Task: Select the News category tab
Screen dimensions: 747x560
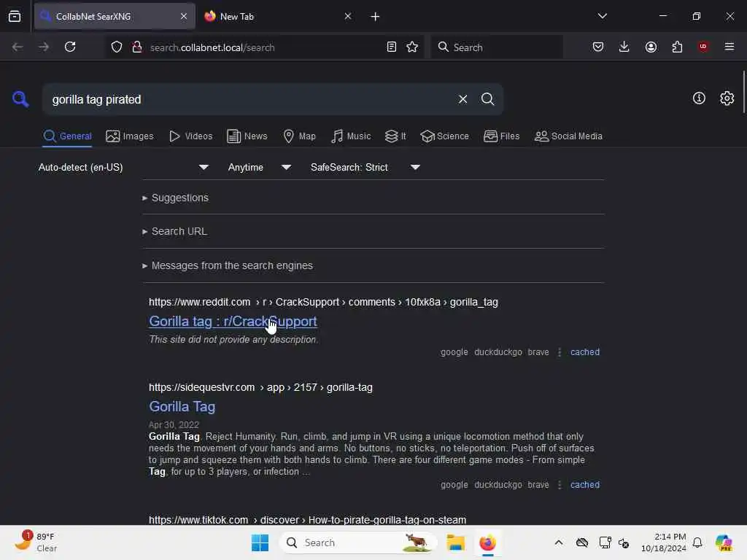Action: [247, 136]
